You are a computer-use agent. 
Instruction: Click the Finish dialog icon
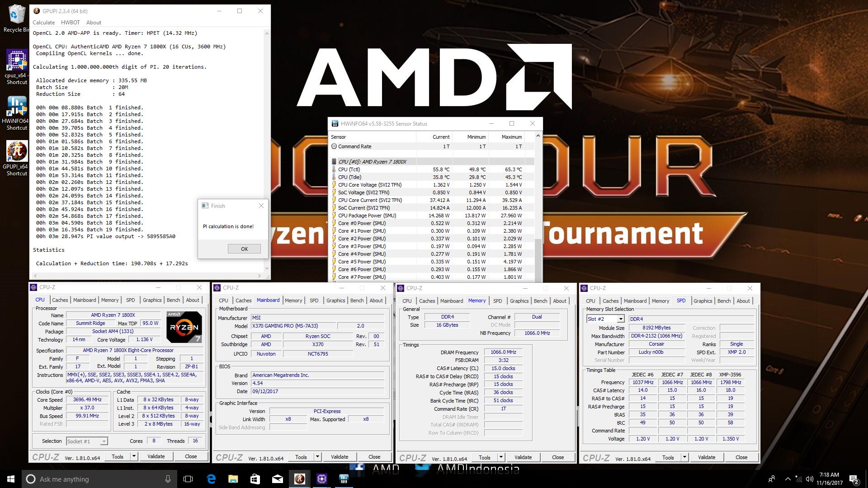point(205,206)
